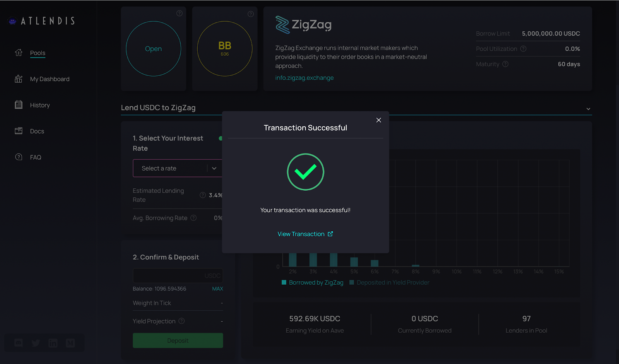The image size is (619, 364).
Task: Click the '0 USDC' currently borrowed value
Action: (x=425, y=319)
